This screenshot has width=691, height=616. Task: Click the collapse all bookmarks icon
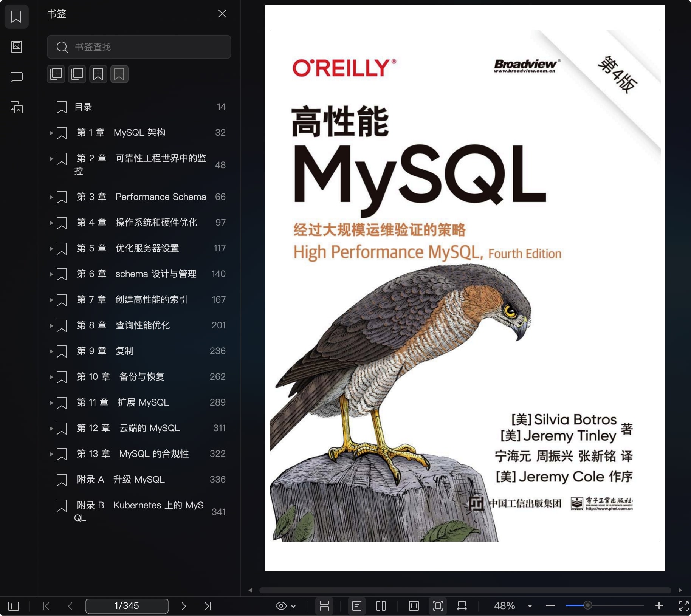[77, 74]
